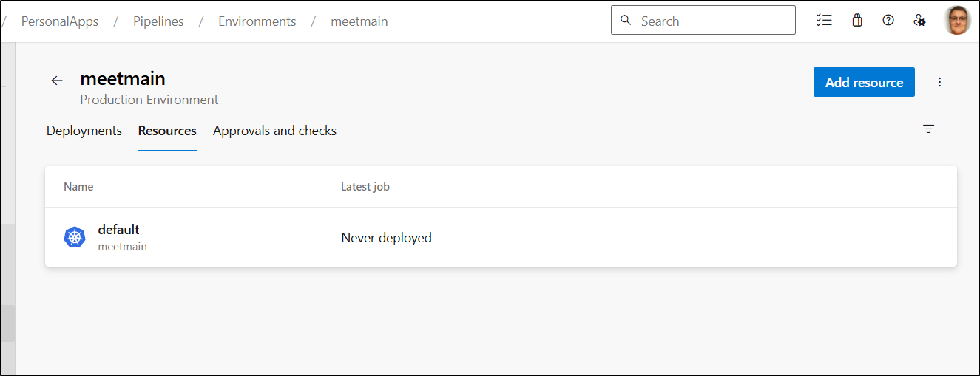The height and width of the screenshot is (376, 980).
Task: Open the Marketplace shopping bag icon
Action: tap(857, 21)
